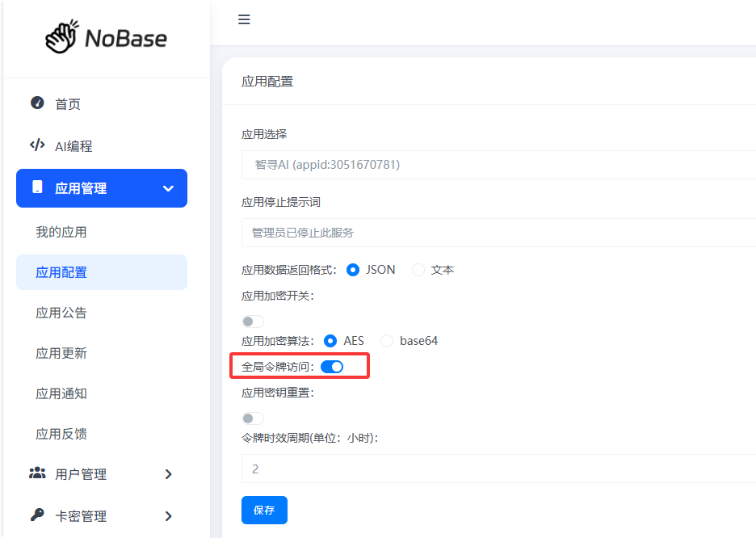The image size is (756, 538).
Task: Expand the 用户管理 submenu arrow
Action: click(x=168, y=474)
